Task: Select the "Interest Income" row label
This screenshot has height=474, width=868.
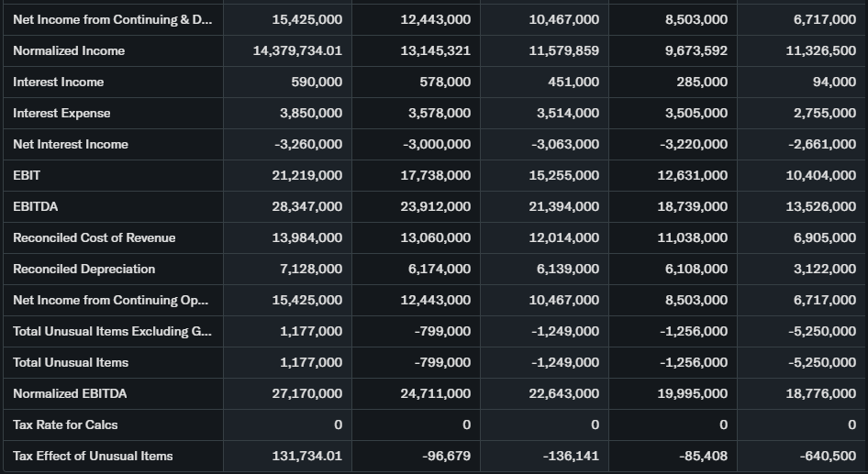Action: (58, 82)
